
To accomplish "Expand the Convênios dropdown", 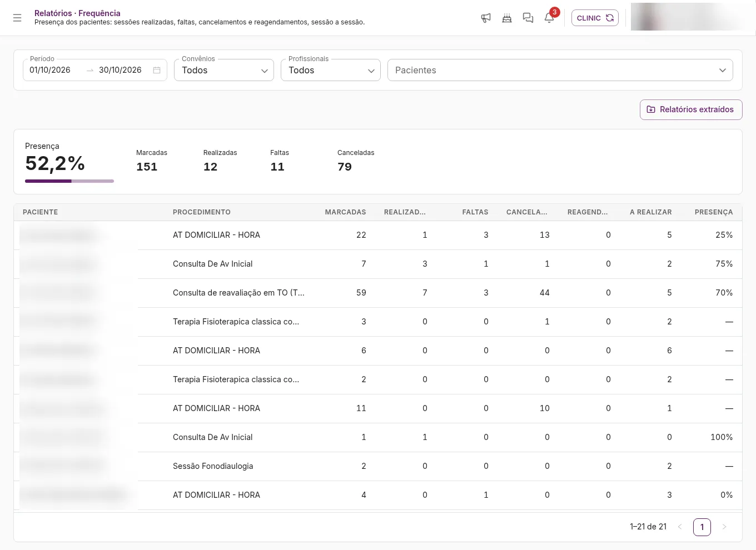I will (224, 70).
